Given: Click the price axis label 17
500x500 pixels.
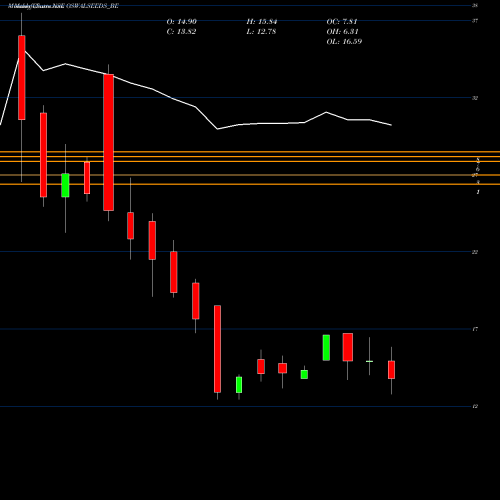Looking at the screenshot, I should point(475,329).
